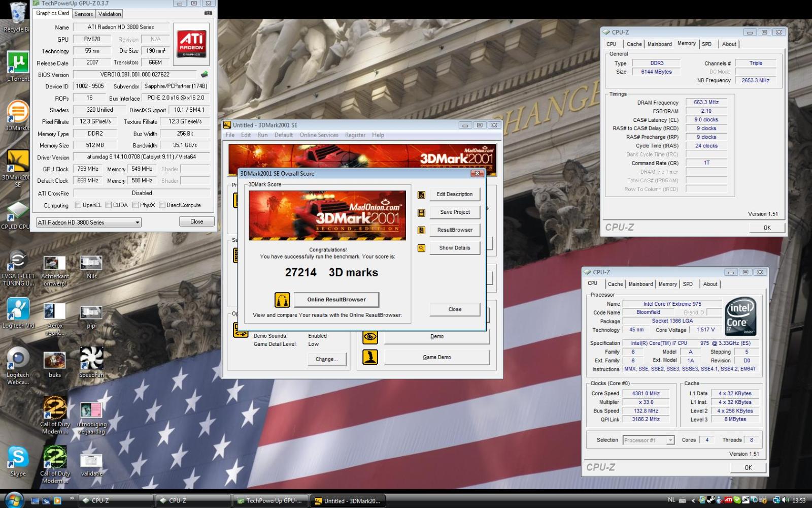Click OK in the lower CPU-Z window

pyautogui.click(x=748, y=468)
